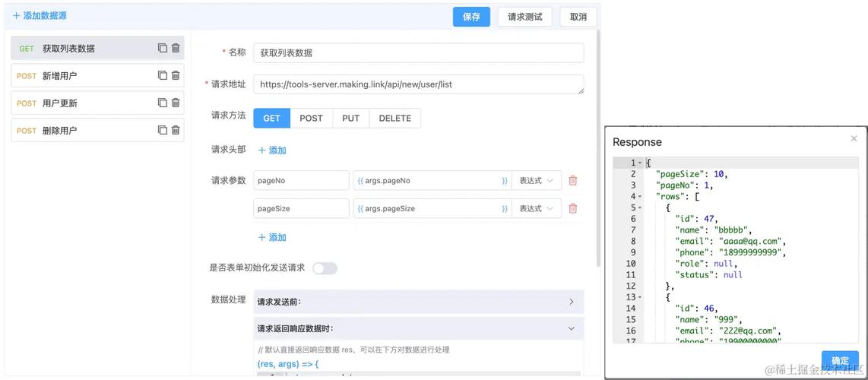Viewport: 868px width, 380px height.
Task: Delete the 新增用户 data source
Action: pyautogui.click(x=176, y=75)
